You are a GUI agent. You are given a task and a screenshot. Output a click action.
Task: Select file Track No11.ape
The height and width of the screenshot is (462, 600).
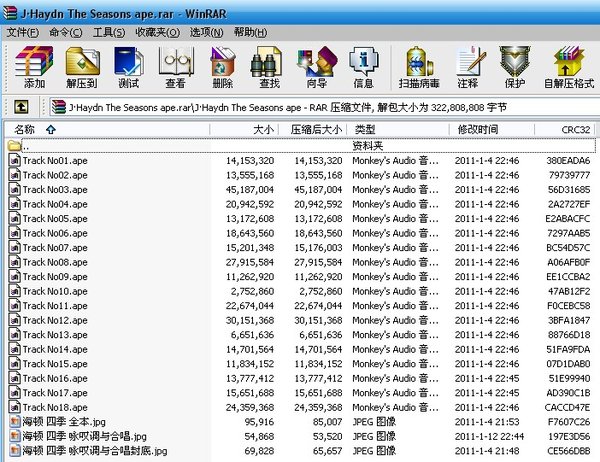(55, 306)
